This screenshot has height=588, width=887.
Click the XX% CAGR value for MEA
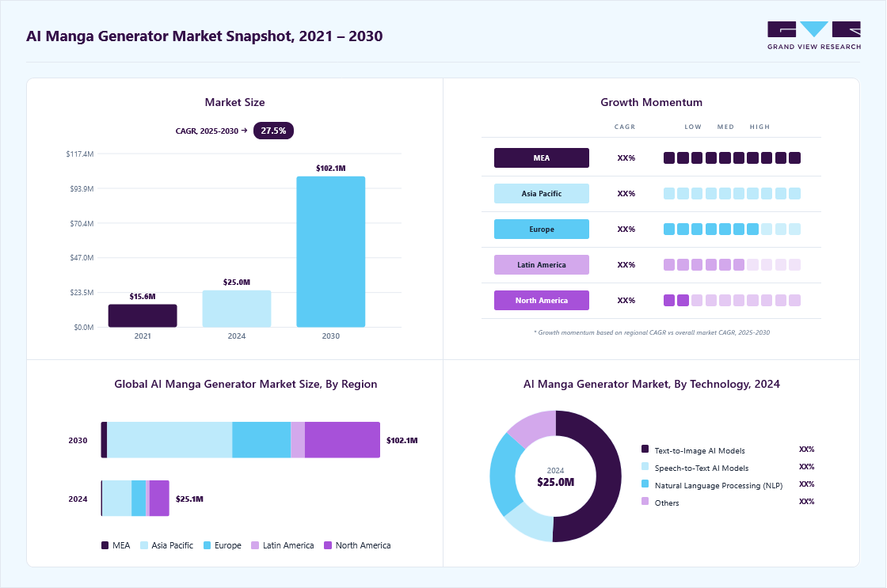pos(626,158)
